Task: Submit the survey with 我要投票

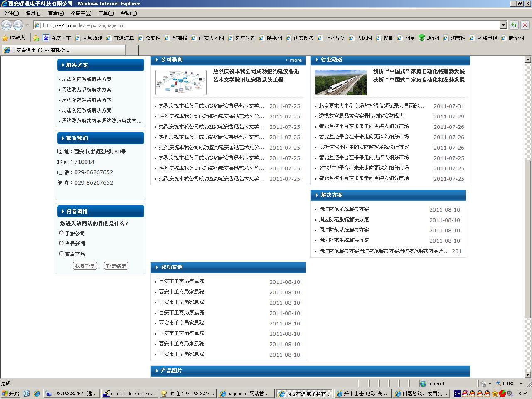Action: (x=85, y=266)
